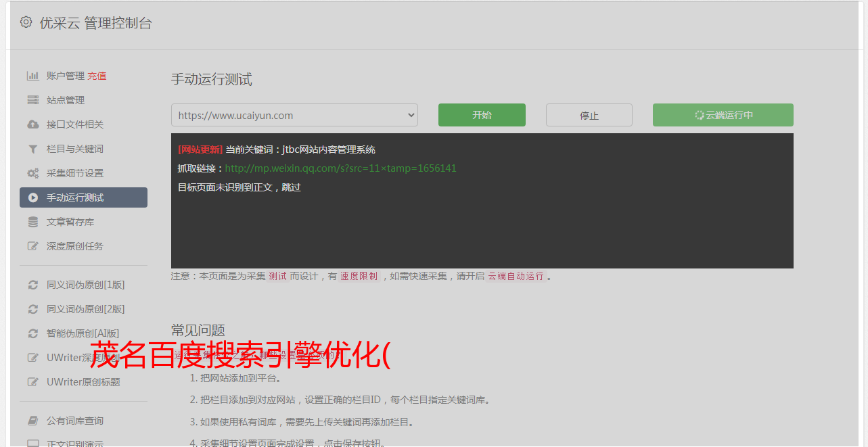Open the site URL dropdown showing ucaiyun.com

tap(294, 115)
